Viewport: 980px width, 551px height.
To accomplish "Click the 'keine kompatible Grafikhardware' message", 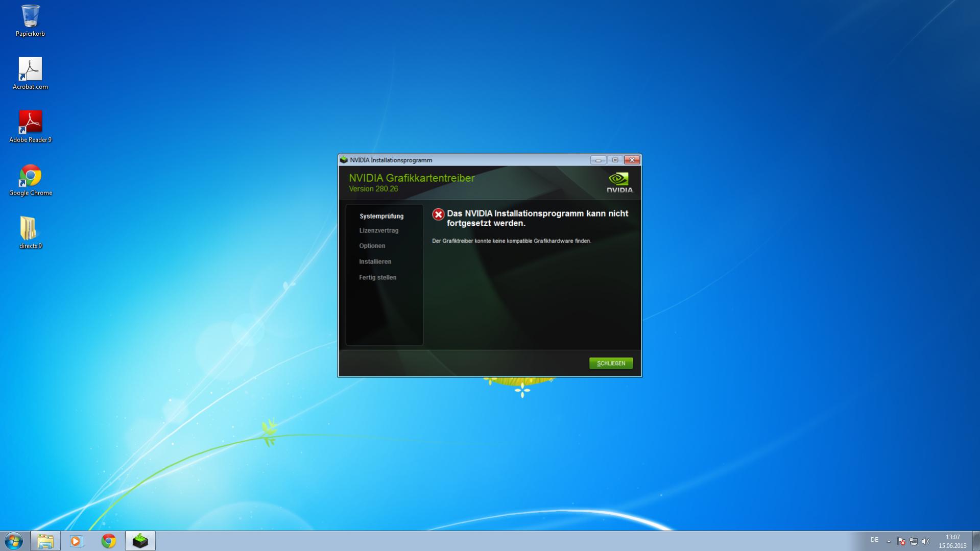I will pyautogui.click(x=512, y=241).
